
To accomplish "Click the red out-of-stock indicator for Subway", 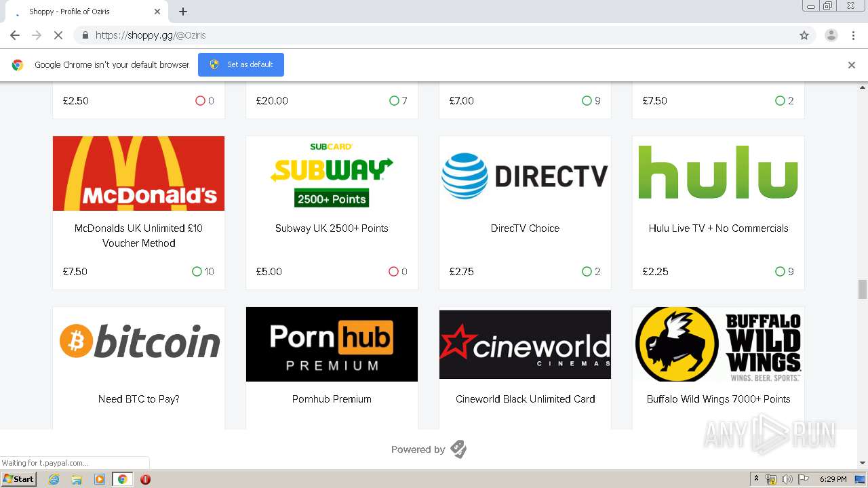I will coord(398,272).
